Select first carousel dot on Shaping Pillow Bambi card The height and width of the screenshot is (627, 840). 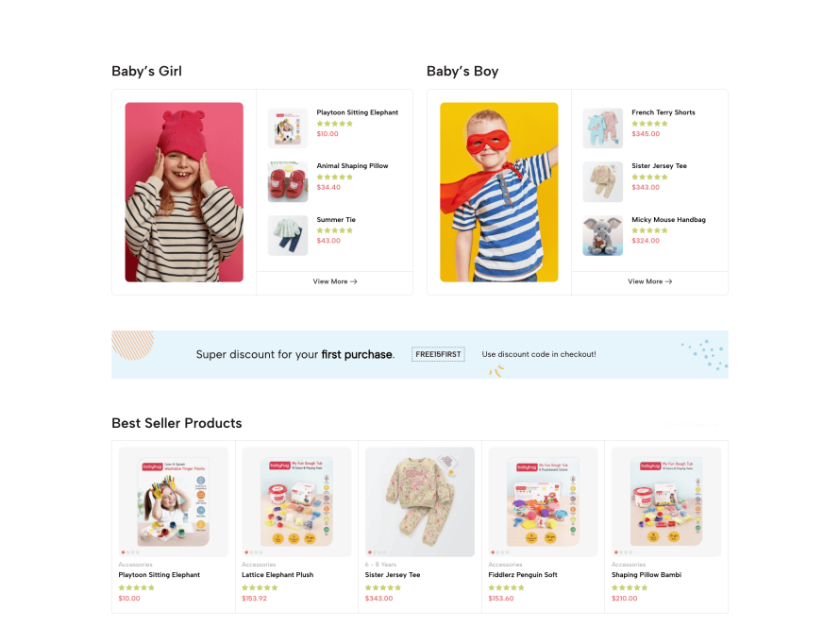click(x=616, y=552)
